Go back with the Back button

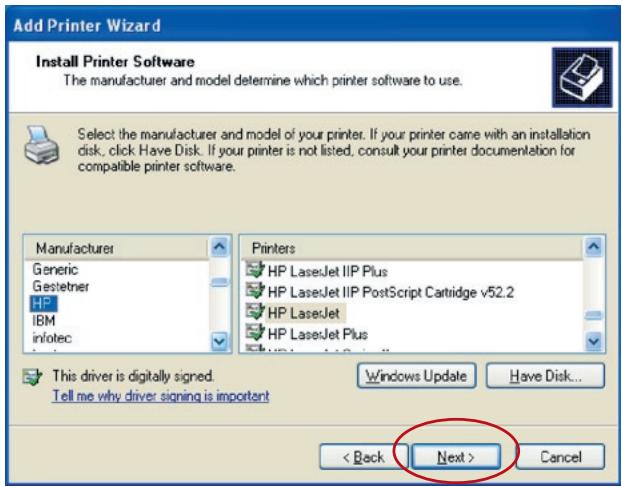tap(364, 457)
